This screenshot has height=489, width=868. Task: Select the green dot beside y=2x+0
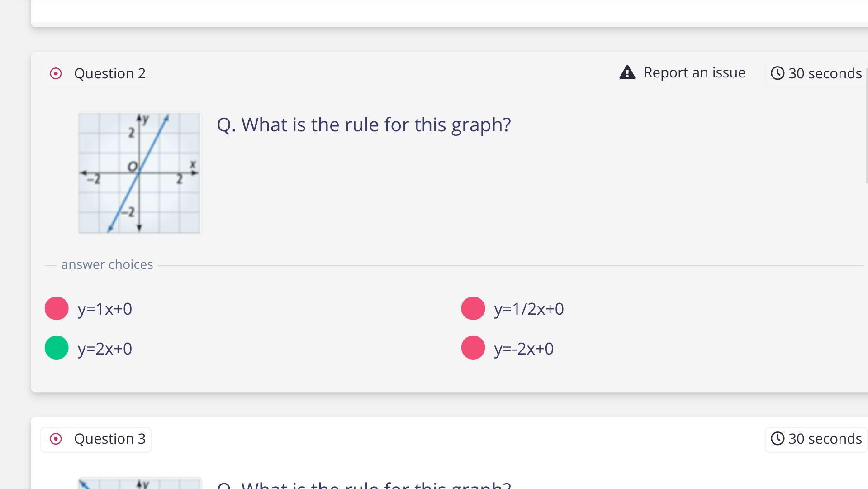[57, 348]
